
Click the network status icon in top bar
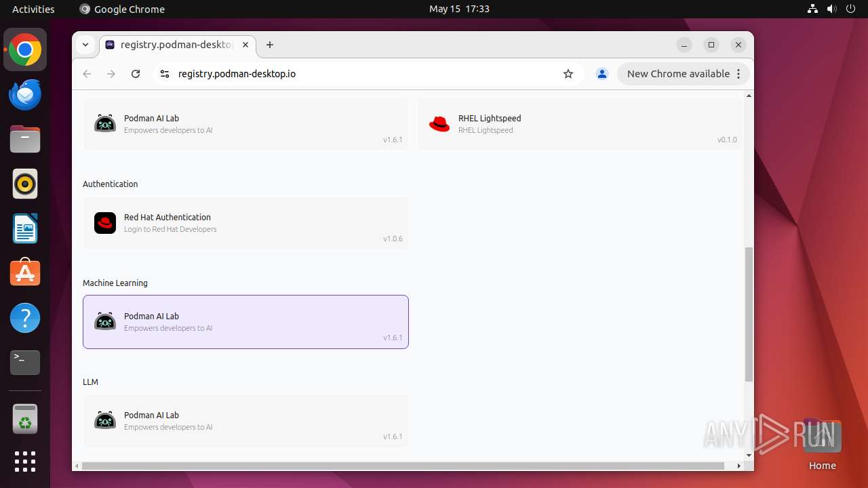pos(812,9)
